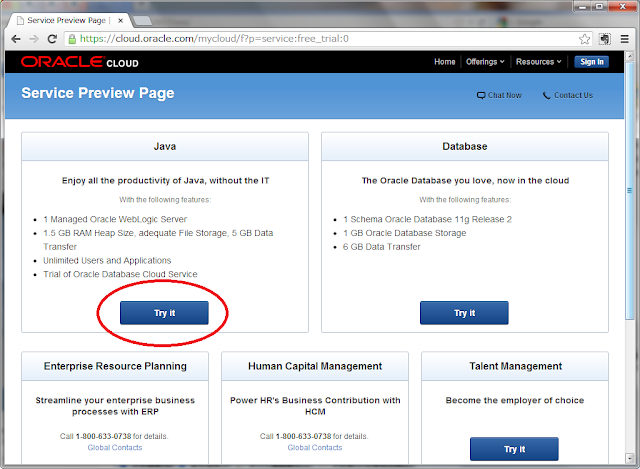Image resolution: width=640 pixels, height=469 pixels.
Task: Go back with the browser back arrow
Action: [x=16, y=39]
